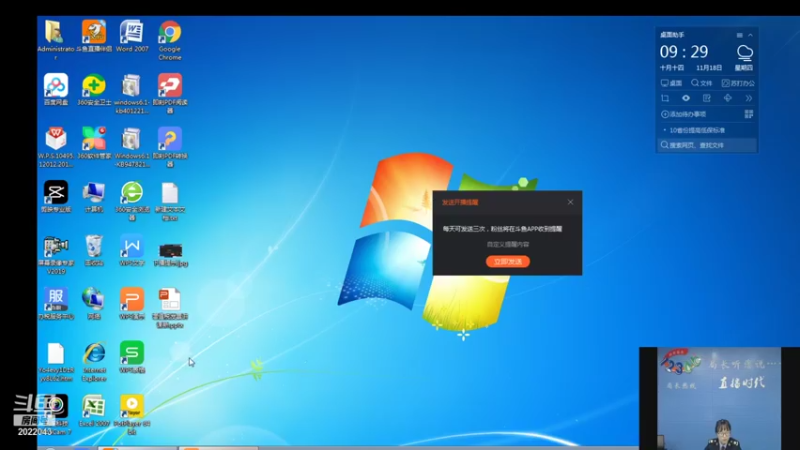Open the W.P.S.10495 installer package icon
Viewport: 800px width, 450px height.
point(56,146)
